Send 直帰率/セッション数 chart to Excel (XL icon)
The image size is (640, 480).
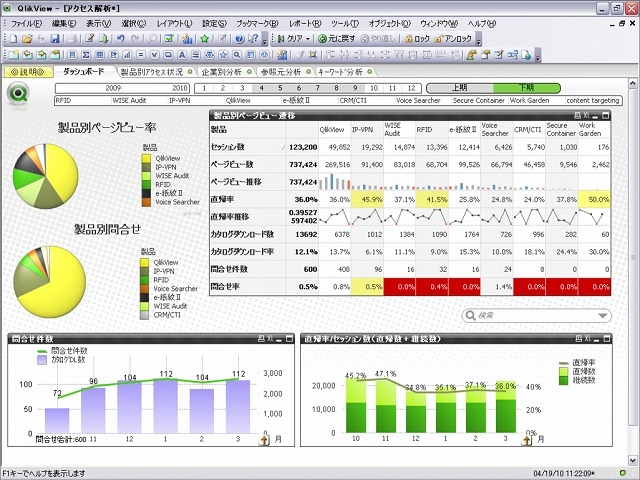(587, 338)
